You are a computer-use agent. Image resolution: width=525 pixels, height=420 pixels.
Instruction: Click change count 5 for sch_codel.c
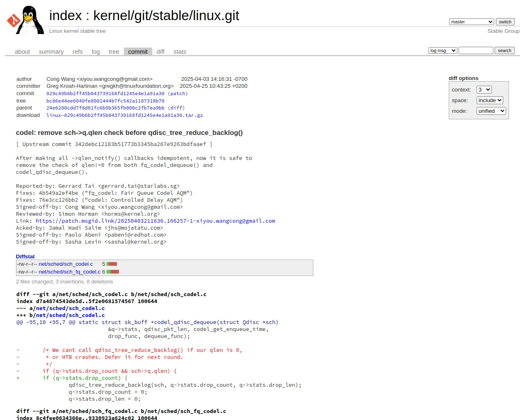pos(103,264)
